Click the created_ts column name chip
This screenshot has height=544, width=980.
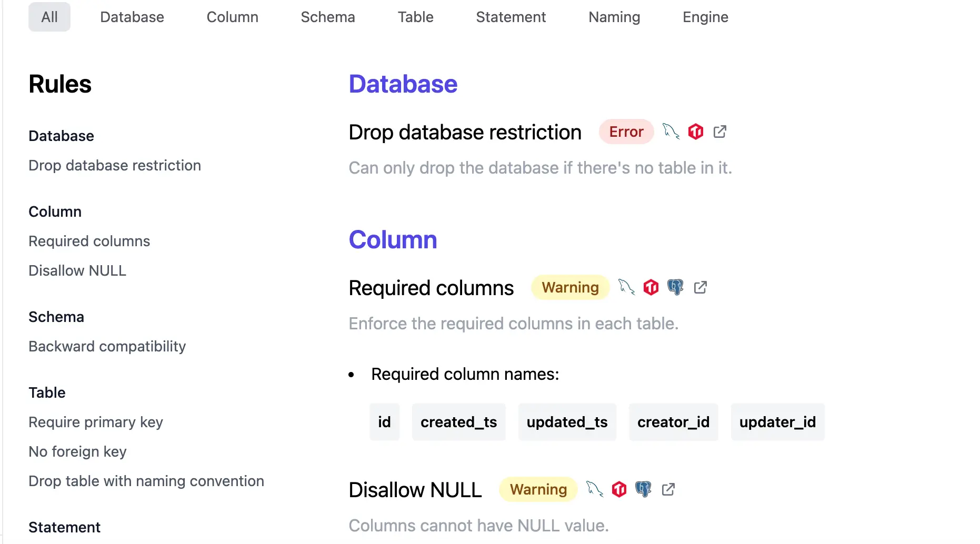click(458, 422)
